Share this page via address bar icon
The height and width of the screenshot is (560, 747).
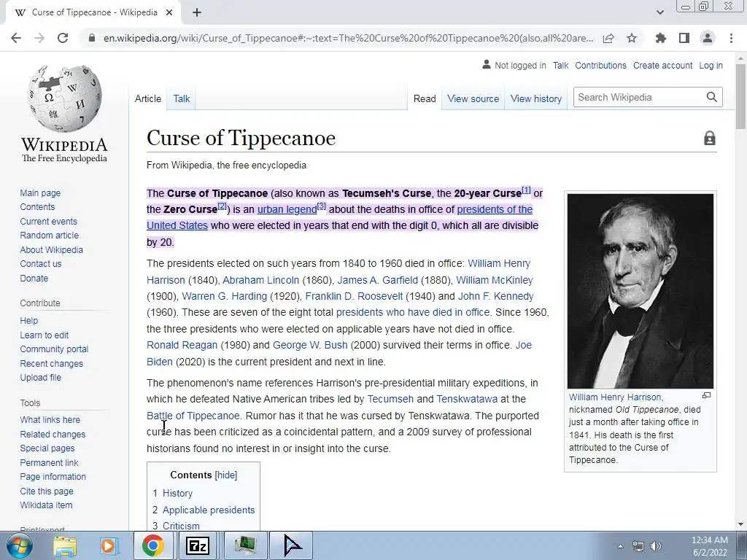click(x=608, y=38)
